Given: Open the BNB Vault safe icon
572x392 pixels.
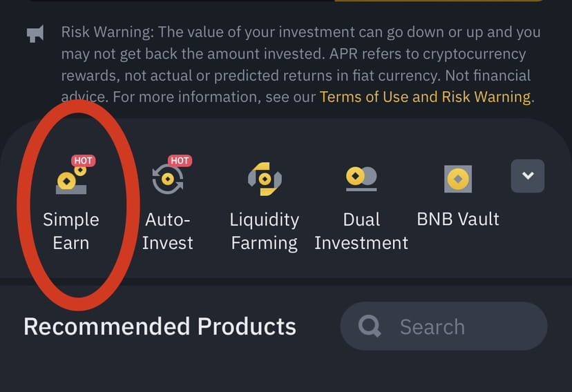Looking at the screenshot, I should [x=457, y=179].
